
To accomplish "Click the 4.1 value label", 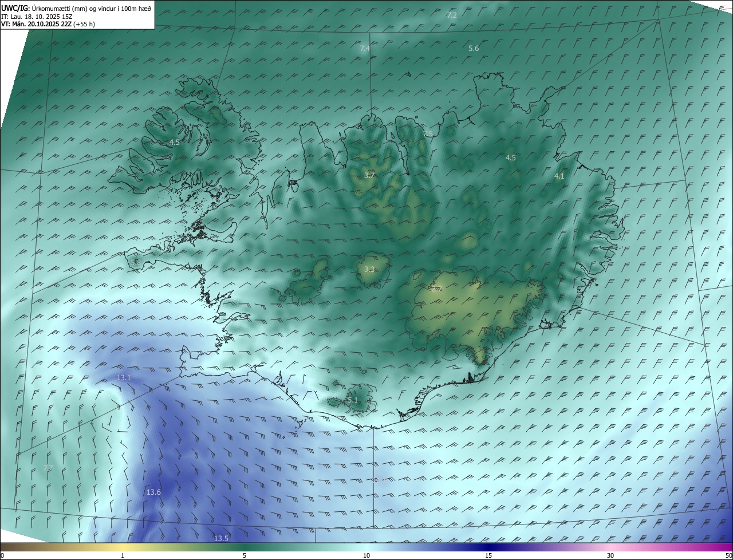I will tap(559, 176).
